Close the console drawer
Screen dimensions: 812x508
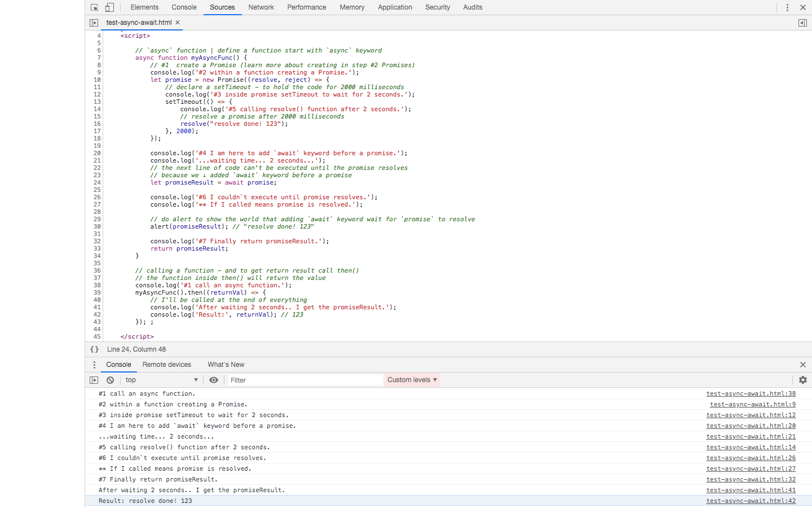(802, 365)
